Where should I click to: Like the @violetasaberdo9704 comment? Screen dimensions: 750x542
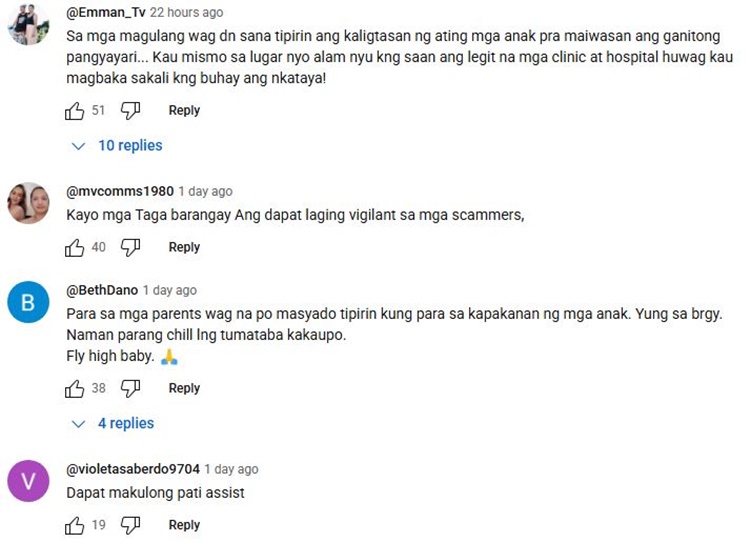(x=75, y=526)
